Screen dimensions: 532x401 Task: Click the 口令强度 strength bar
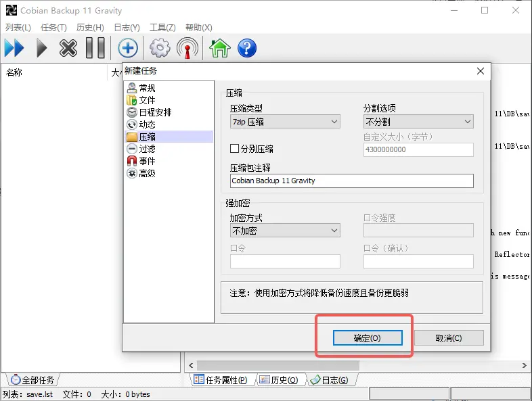click(418, 231)
